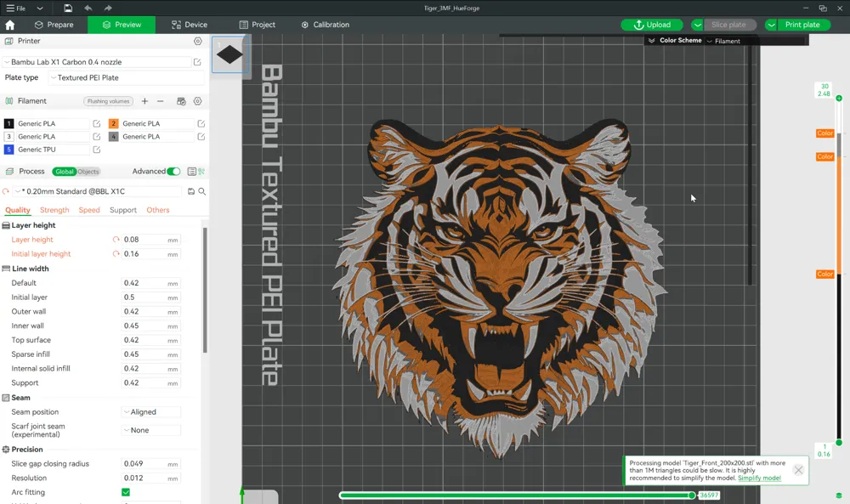The width and height of the screenshot is (850, 504).
Task: Click the Resolution value field
Action: 151,478
